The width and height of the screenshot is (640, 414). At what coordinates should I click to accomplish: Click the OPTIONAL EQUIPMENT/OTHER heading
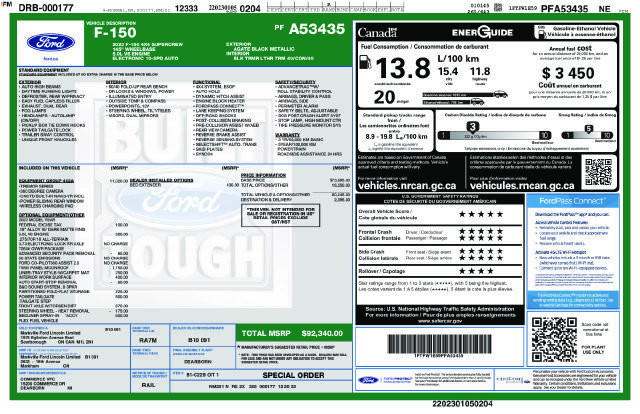(51, 215)
